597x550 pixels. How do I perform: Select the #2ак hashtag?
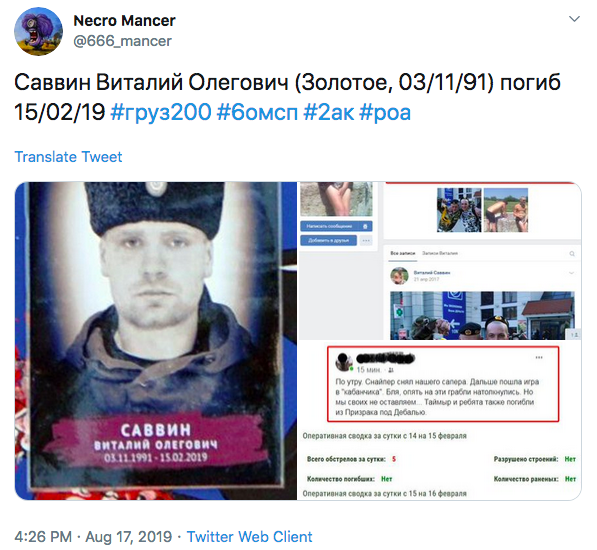coord(328,112)
